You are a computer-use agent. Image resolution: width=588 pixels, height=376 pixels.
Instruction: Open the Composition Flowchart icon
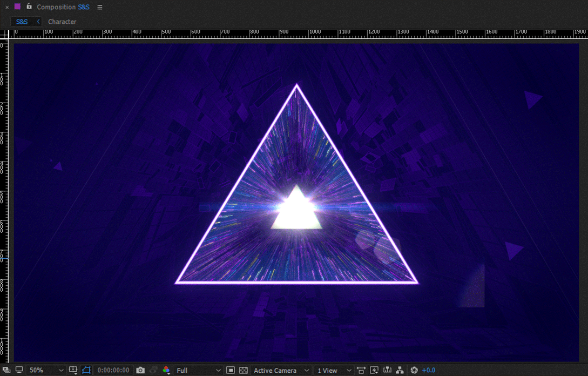pos(400,370)
